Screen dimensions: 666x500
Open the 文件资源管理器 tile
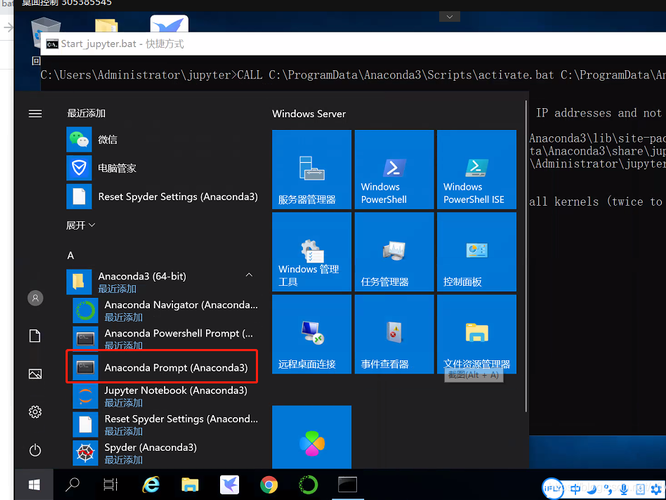pos(477,334)
